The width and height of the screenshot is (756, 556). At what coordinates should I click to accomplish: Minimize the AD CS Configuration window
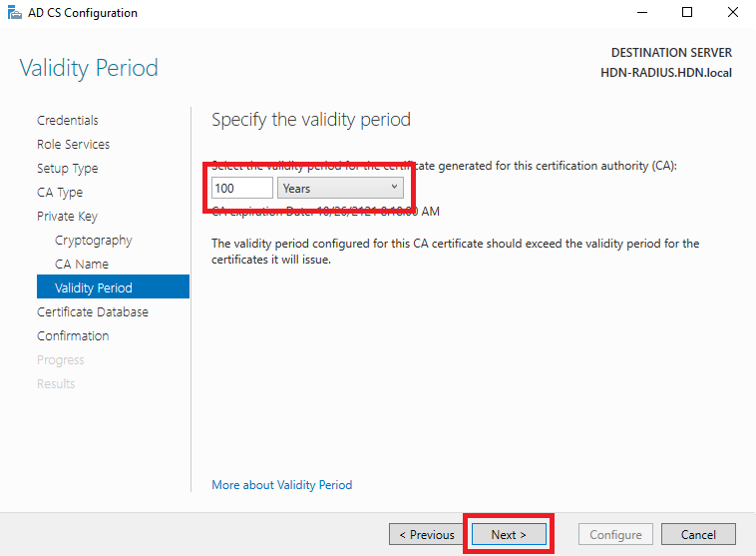coord(641,13)
